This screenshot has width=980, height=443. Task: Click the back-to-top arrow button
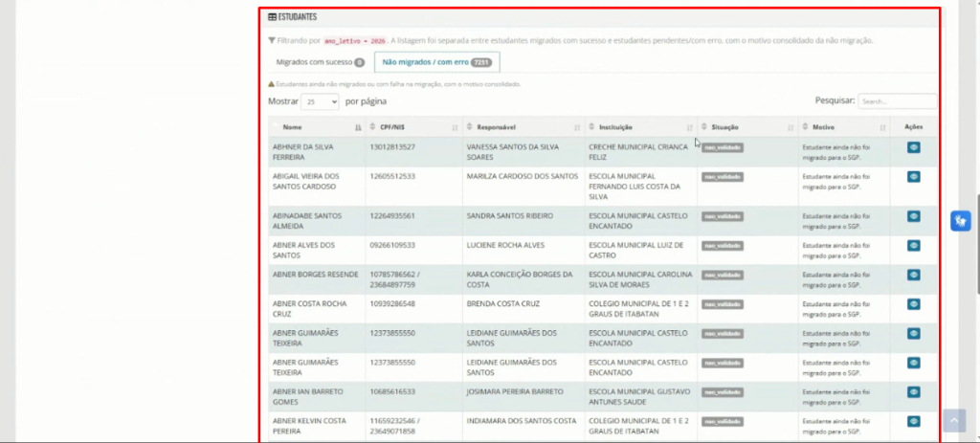click(x=954, y=421)
